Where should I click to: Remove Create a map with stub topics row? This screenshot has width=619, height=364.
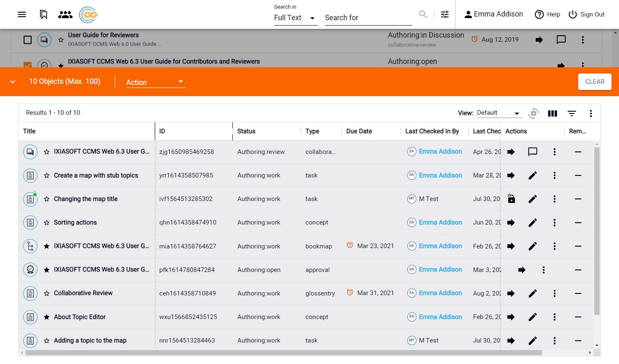click(x=578, y=175)
